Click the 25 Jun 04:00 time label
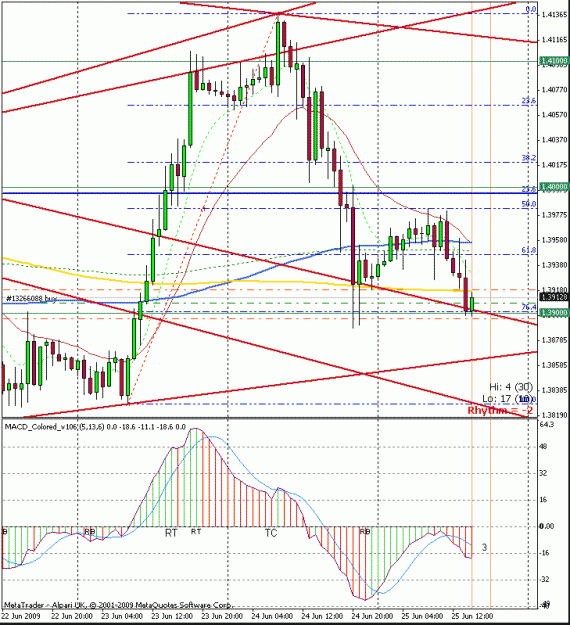The height and width of the screenshot is (625, 570). tap(423, 616)
